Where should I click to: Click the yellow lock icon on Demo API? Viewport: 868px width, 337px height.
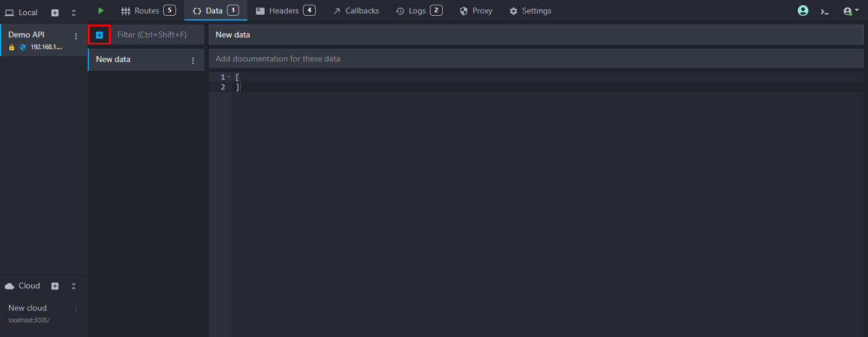(12, 47)
